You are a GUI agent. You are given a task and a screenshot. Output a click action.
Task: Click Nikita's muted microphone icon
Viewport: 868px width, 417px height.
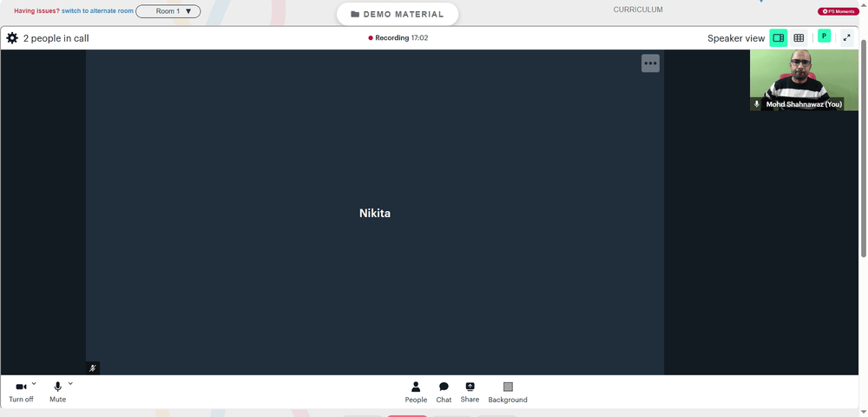tap(93, 367)
